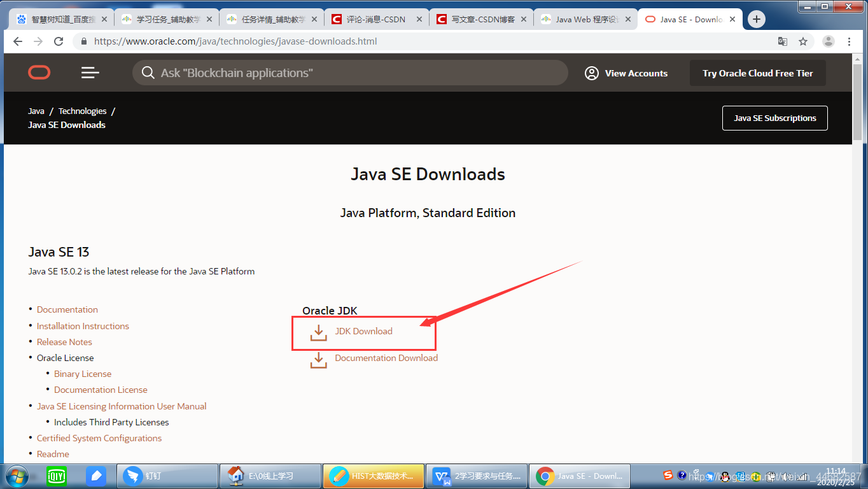Image resolution: width=868 pixels, height=489 pixels.
Task: Click the Java breadcrumb link
Action: pyautogui.click(x=36, y=111)
